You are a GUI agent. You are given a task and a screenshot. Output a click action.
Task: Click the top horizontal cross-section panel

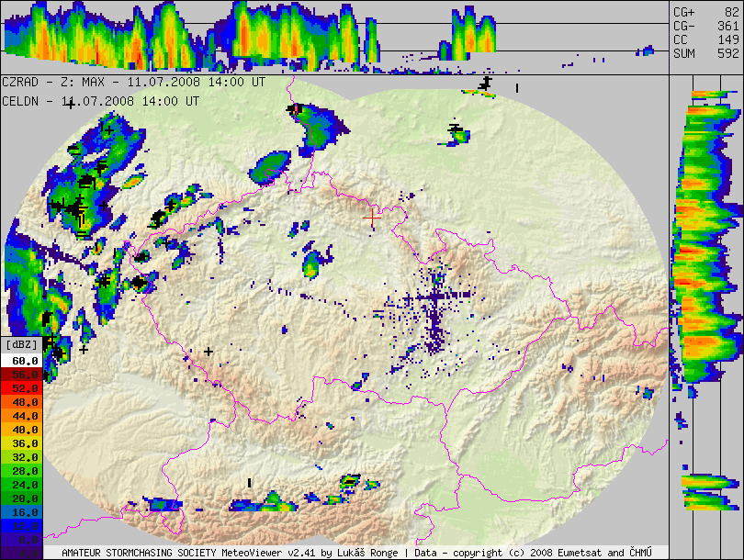point(334,36)
